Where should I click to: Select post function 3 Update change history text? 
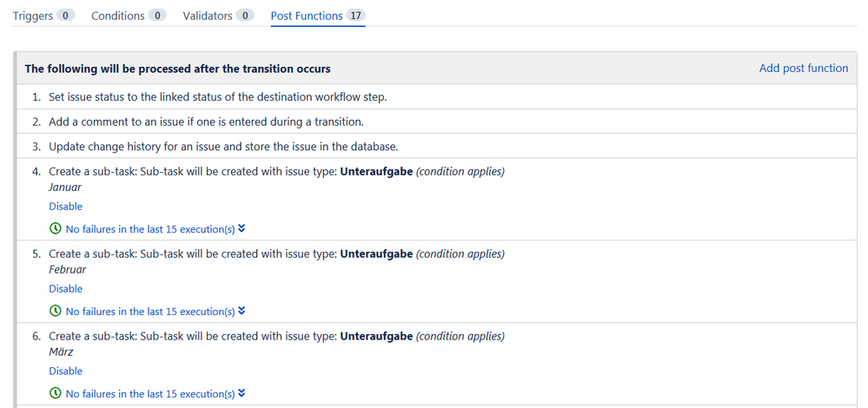click(223, 147)
